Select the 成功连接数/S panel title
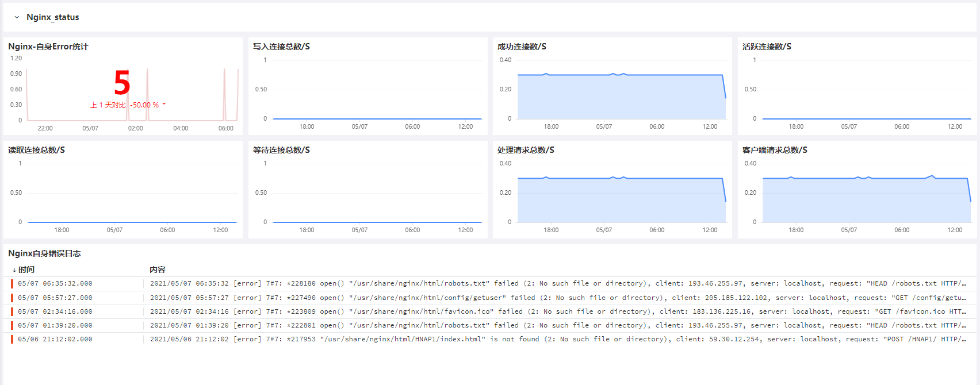The width and height of the screenshot is (980, 385). pos(522,47)
